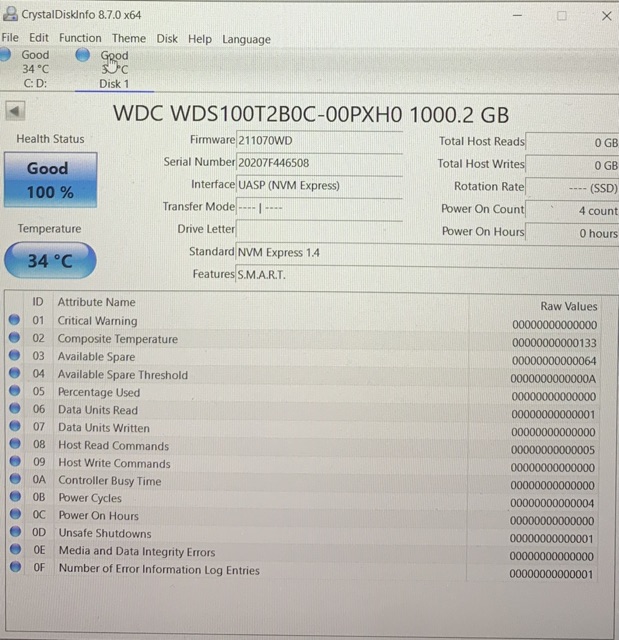Go to previous disk with back arrow
619x640 pixels.
point(15,111)
